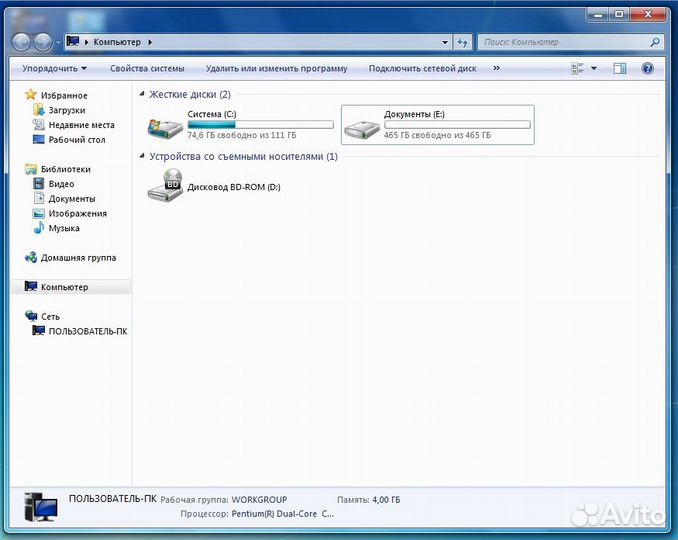This screenshot has height=540, width=678.
Task: Select the Документы (E:) drive
Action: [x=437, y=124]
